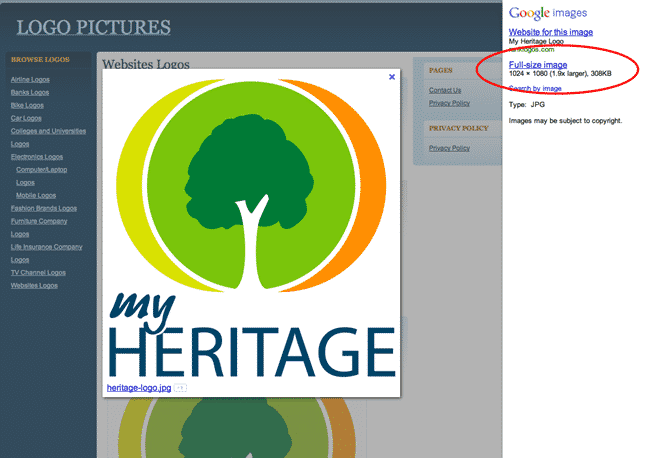
Task: Click the BROWSE LOGOS sidebar heading
Action: [x=40, y=60]
